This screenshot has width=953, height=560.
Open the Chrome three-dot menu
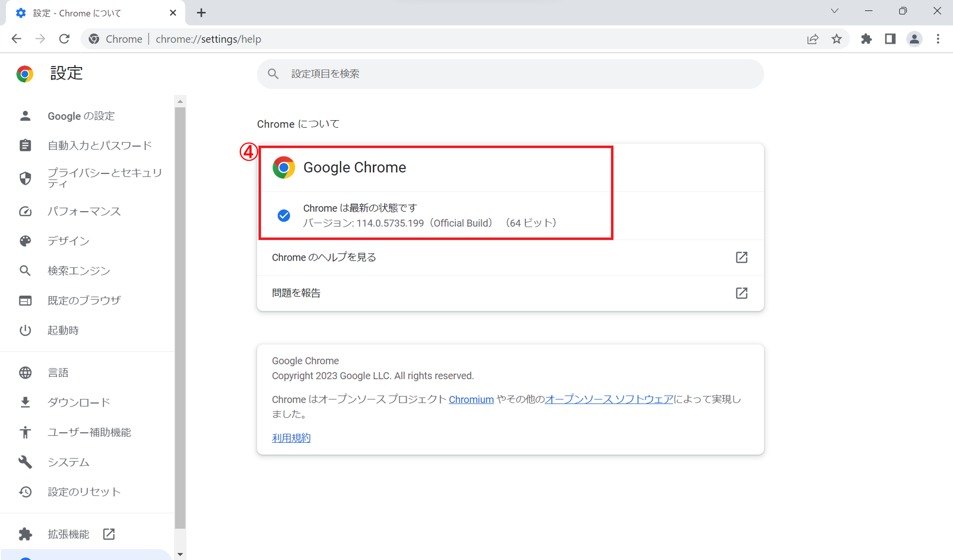938,39
